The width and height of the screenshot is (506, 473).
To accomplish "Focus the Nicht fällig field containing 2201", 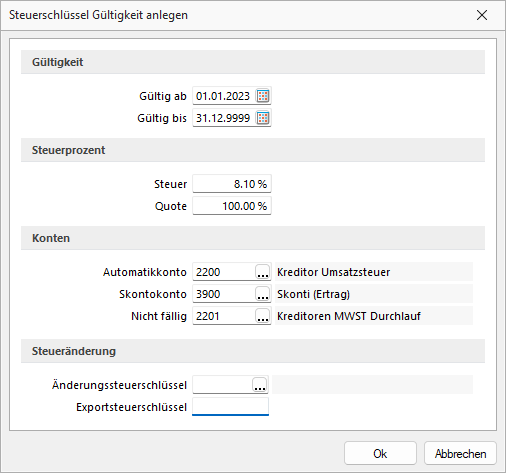I will click(224, 316).
